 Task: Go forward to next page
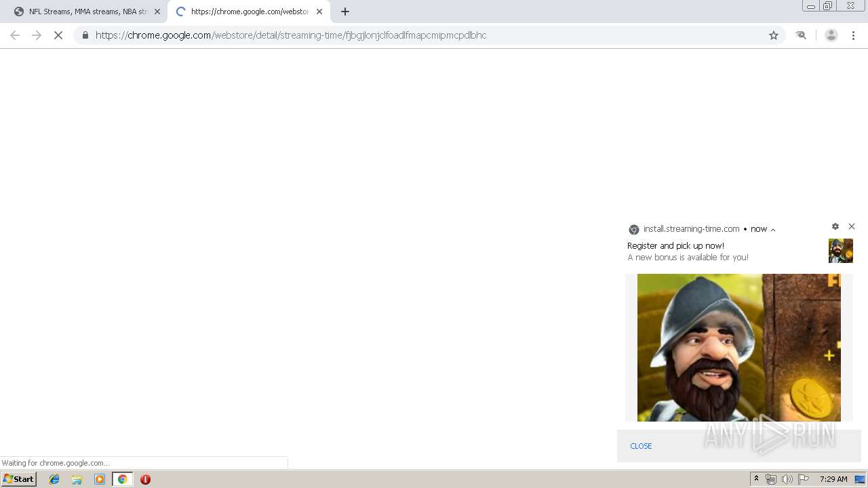click(x=37, y=35)
